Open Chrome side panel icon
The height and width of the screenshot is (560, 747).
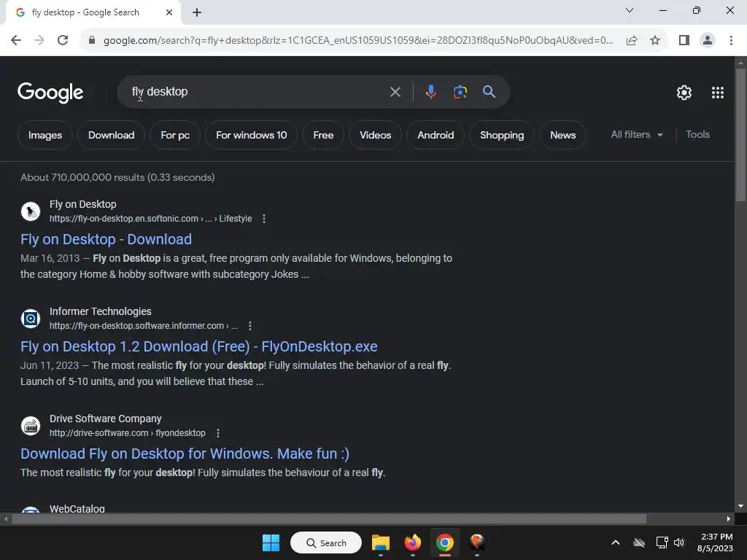(684, 41)
